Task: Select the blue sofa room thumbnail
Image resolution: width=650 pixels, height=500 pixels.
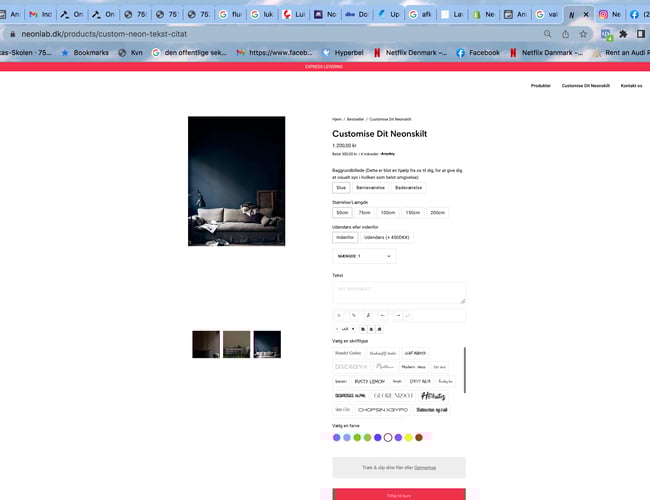Action: (267, 344)
